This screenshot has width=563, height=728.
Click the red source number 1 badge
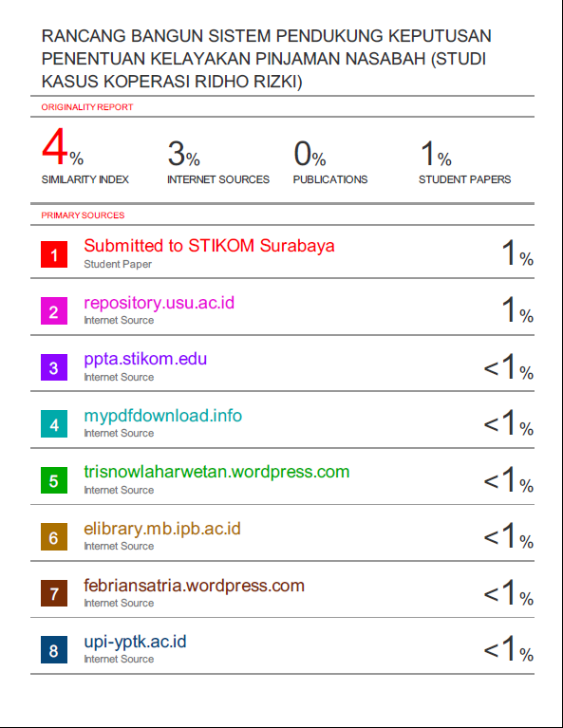[54, 254]
